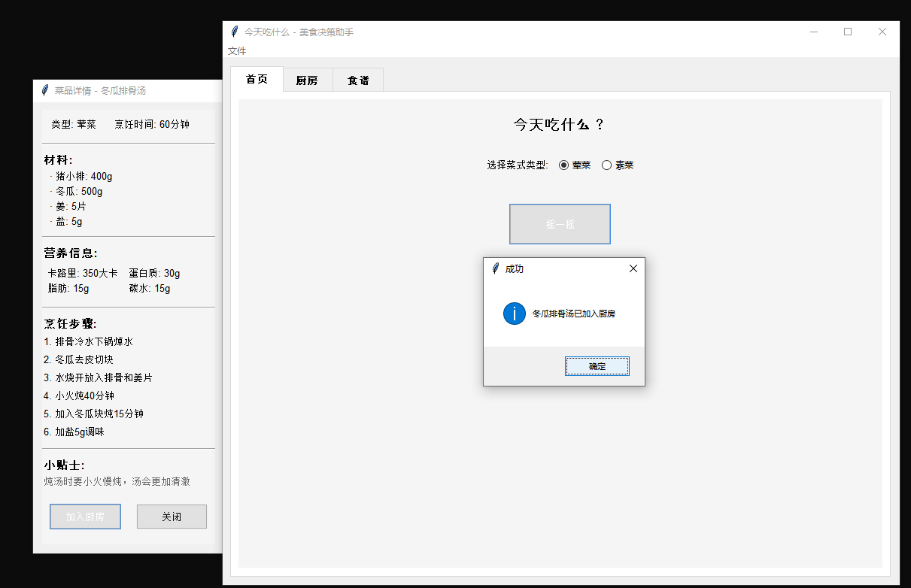Click 加入厨房 in dish details window
911x588 pixels.
click(x=85, y=517)
